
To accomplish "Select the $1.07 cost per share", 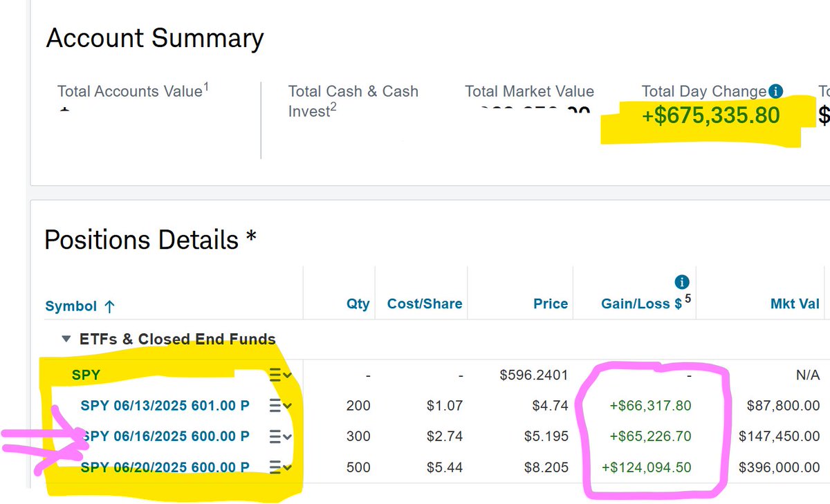I will click(x=446, y=406).
